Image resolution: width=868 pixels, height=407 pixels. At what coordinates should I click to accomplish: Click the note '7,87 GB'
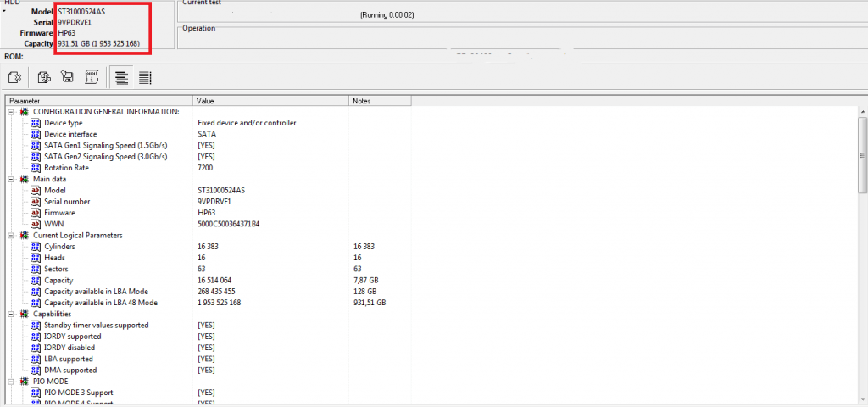tap(366, 280)
